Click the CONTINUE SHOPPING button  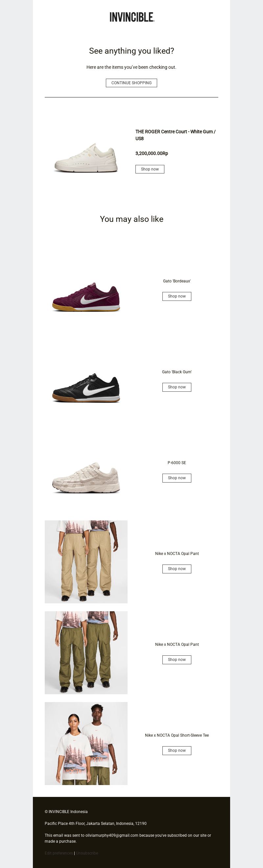pos(131,83)
